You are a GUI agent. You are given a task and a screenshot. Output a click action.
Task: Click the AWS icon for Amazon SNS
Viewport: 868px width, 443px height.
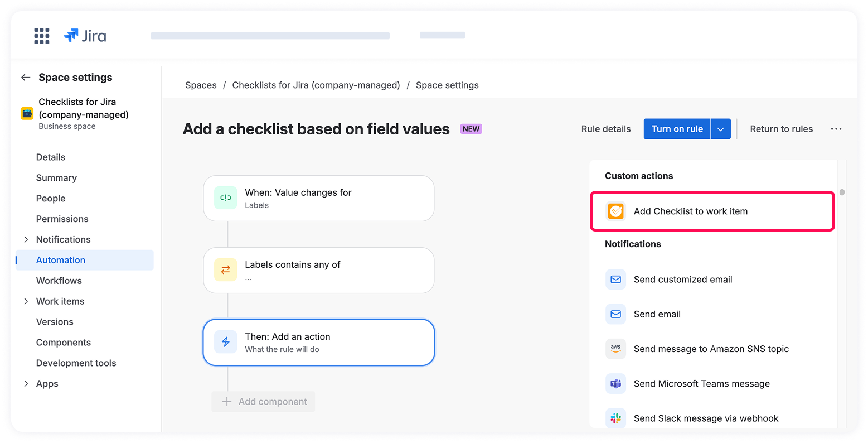click(x=616, y=349)
